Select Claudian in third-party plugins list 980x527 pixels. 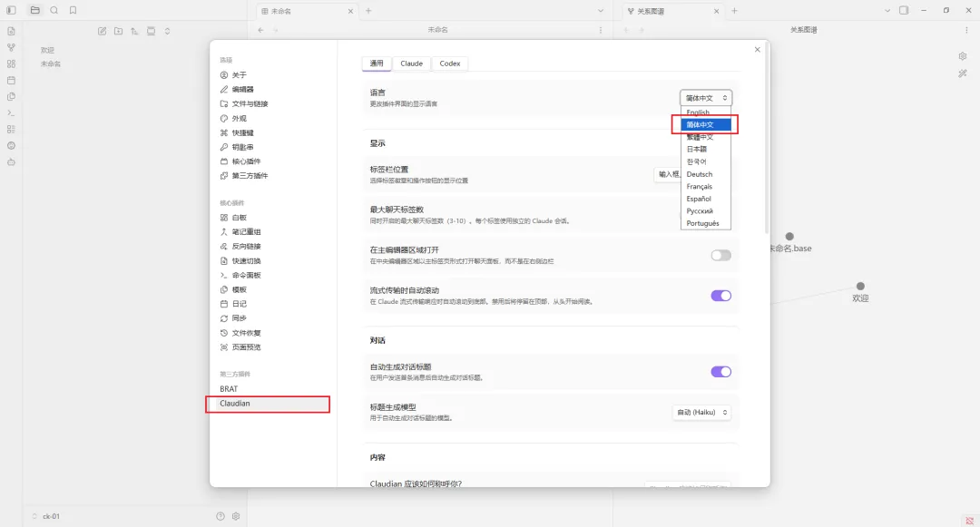pos(272,404)
